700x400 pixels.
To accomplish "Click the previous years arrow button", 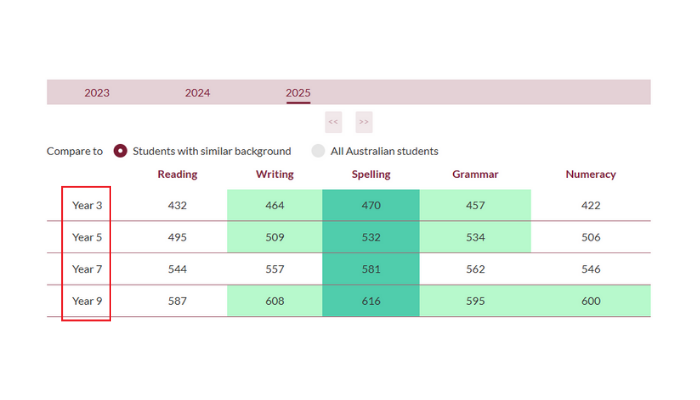I will pos(333,122).
